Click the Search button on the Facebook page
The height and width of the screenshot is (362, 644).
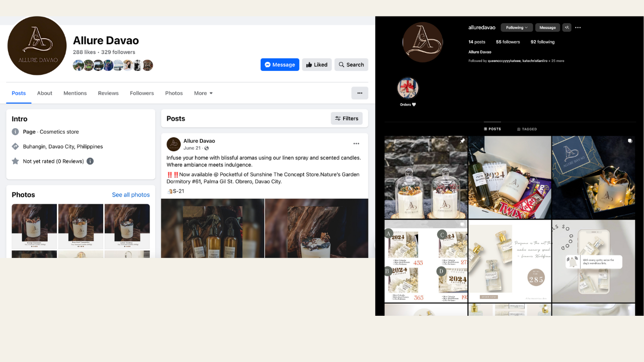[x=351, y=65]
